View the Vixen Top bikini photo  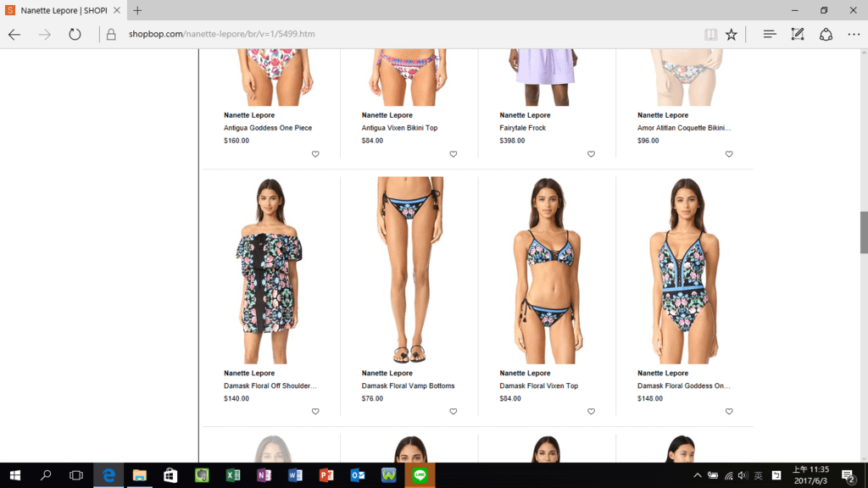tap(547, 270)
